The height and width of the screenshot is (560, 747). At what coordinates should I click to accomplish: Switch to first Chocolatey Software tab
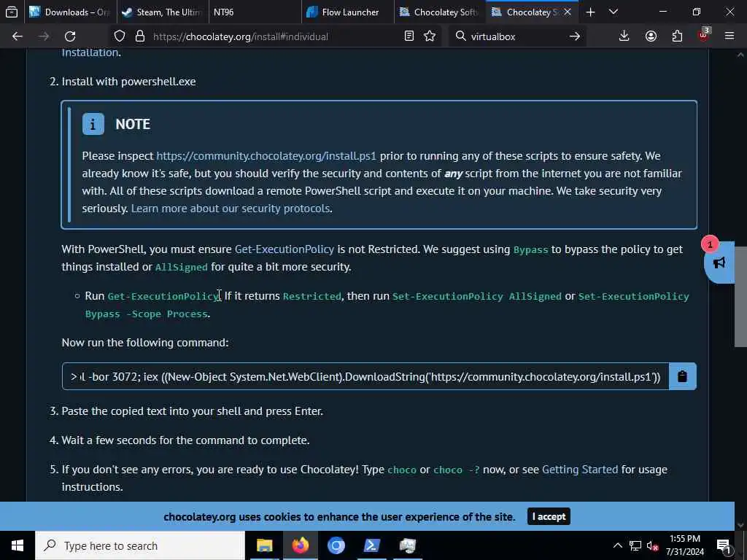point(439,12)
